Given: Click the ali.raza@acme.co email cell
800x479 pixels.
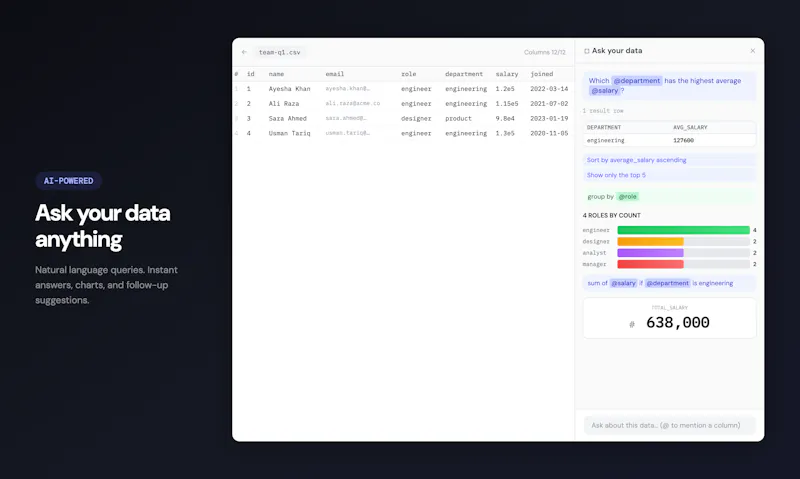Looking at the screenshot, I should click(x=353, y=103).
